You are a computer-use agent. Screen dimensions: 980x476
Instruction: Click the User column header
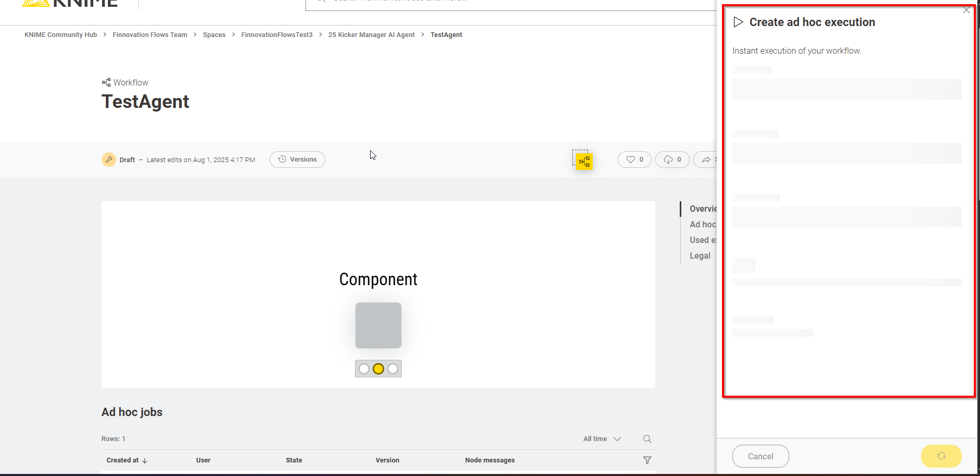(203, 460)
